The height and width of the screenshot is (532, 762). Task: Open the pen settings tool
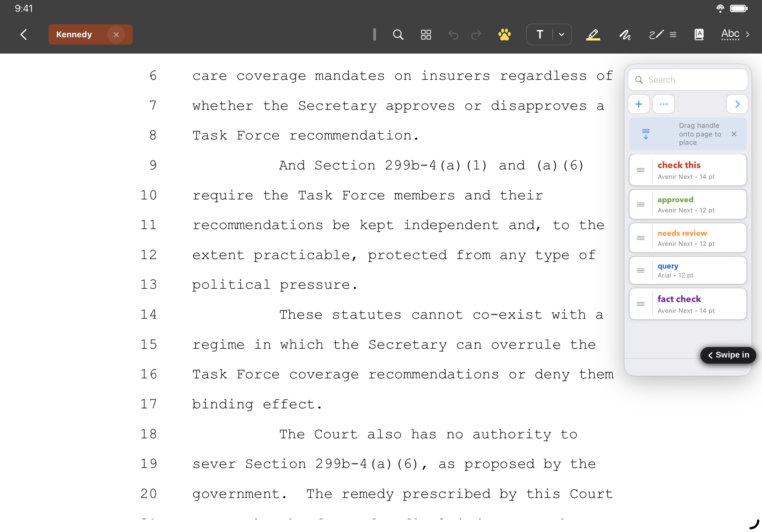coord(662,34)
